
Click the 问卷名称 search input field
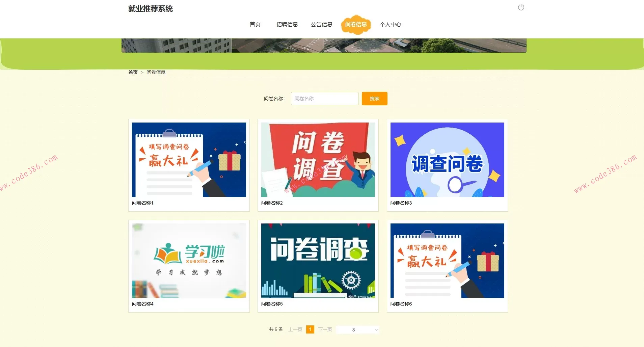point(324,98)
